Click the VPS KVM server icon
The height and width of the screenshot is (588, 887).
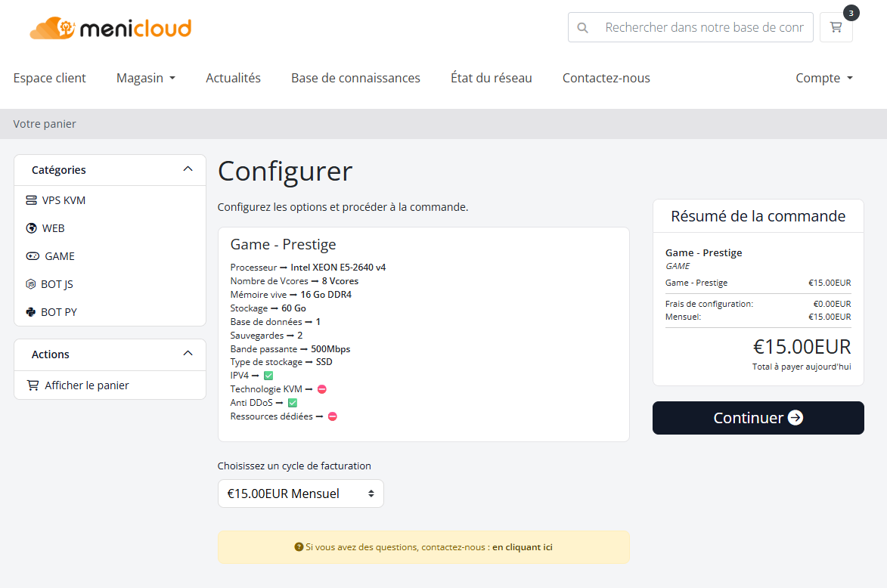pos(32,200)
